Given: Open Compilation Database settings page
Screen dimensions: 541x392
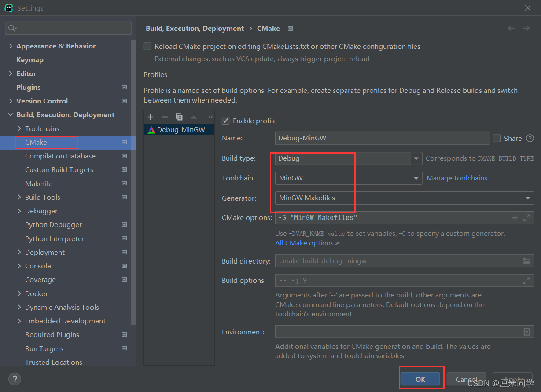Looking at the screenshot, I should (60, 156).
